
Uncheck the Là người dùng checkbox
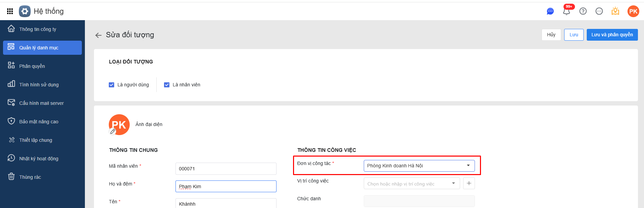111,85
